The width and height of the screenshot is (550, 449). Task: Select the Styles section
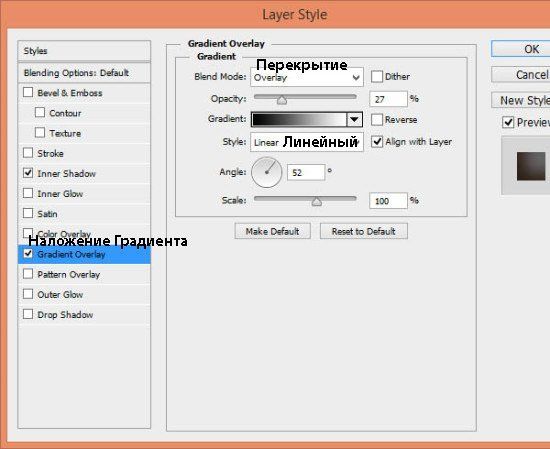pyautogui.click(x=84, y=51)
